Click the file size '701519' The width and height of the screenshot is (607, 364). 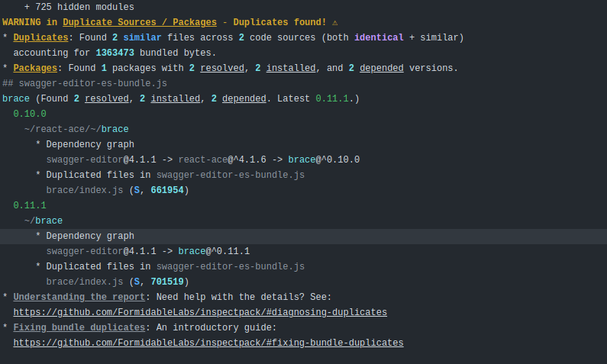click(167, 282)
